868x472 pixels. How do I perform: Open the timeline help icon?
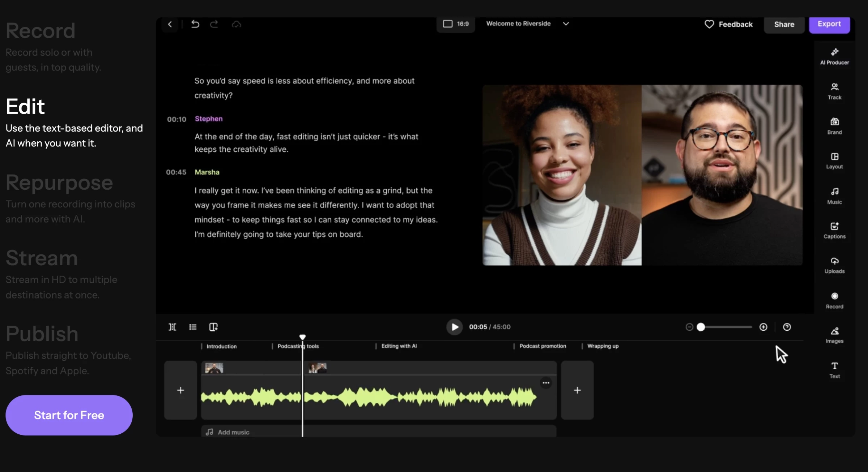pyautogui.click(x=787, y=327)
